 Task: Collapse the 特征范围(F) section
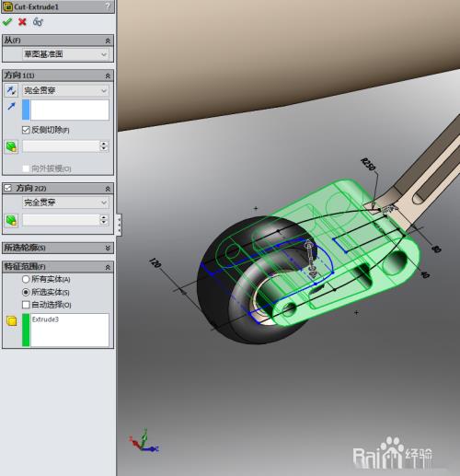click(x=108, y=268)
